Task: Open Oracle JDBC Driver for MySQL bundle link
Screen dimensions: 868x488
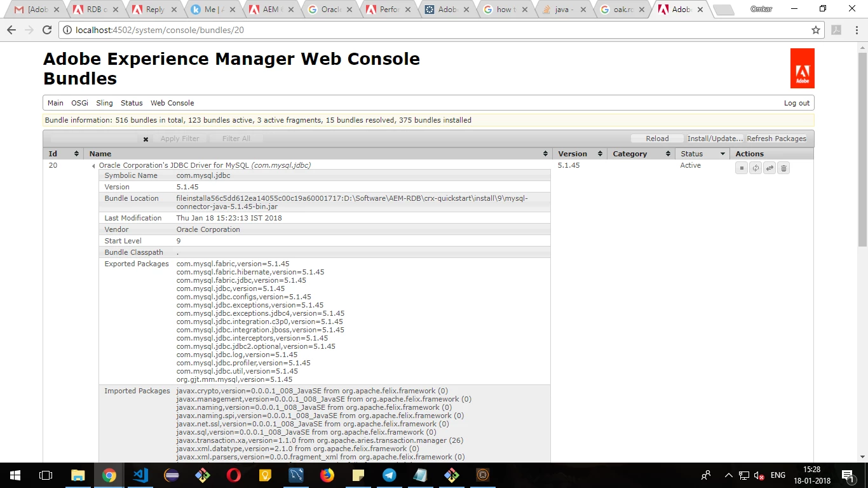Action: point(205,165)
